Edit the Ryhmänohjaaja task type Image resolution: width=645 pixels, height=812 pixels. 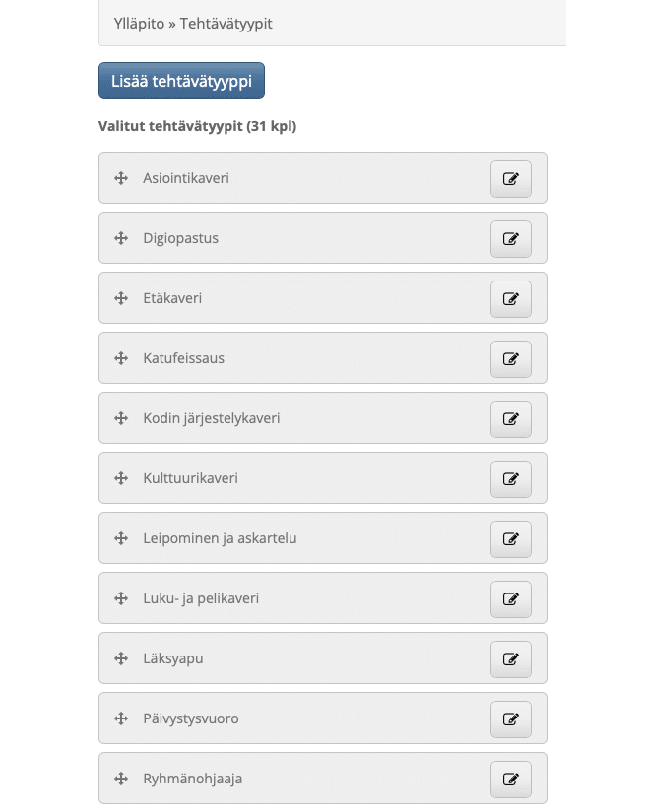(510, 780)
